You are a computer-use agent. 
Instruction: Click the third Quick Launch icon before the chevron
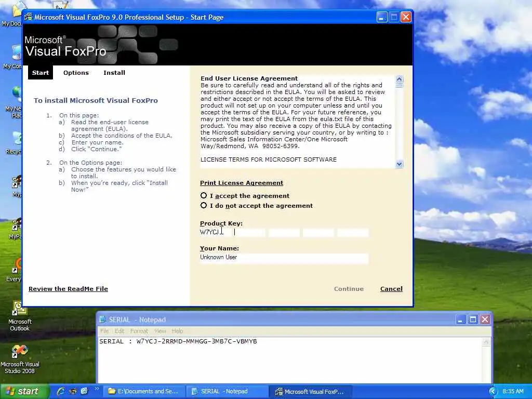pyautogui.click(x=84, y=391)
